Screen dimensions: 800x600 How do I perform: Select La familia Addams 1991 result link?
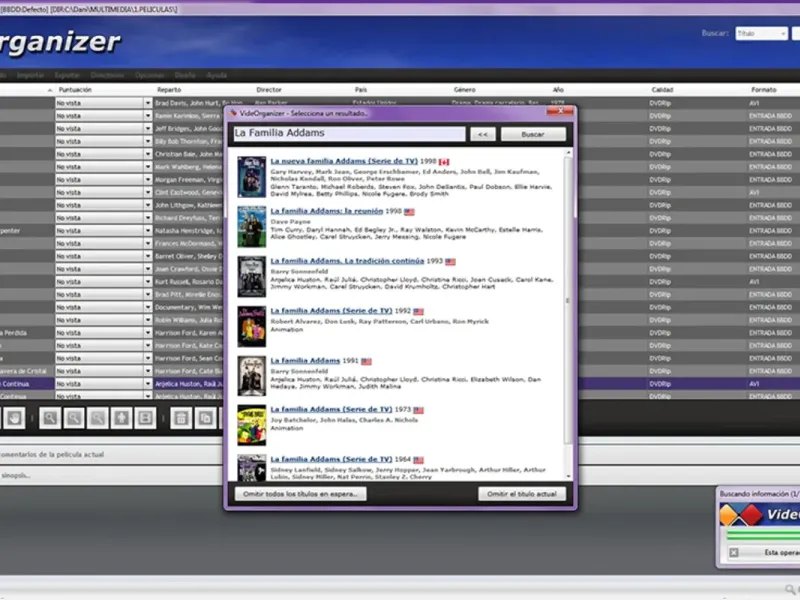[x=305, y=361]
